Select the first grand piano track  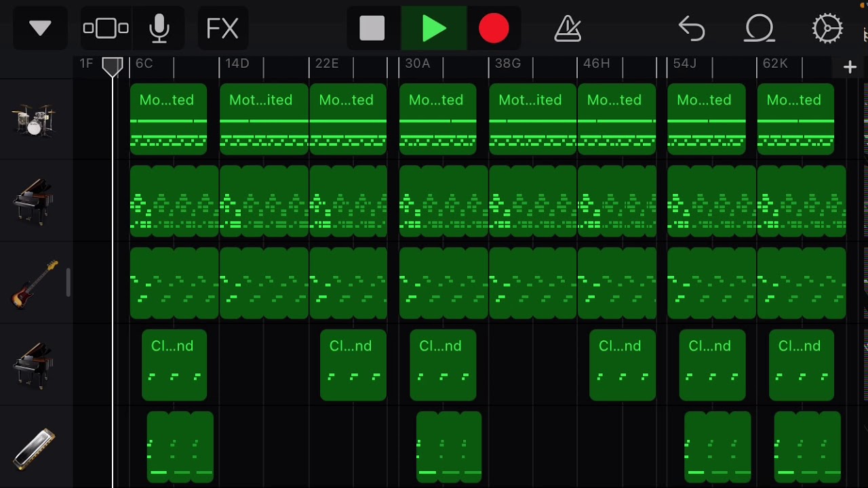click(x=34, y=201)
